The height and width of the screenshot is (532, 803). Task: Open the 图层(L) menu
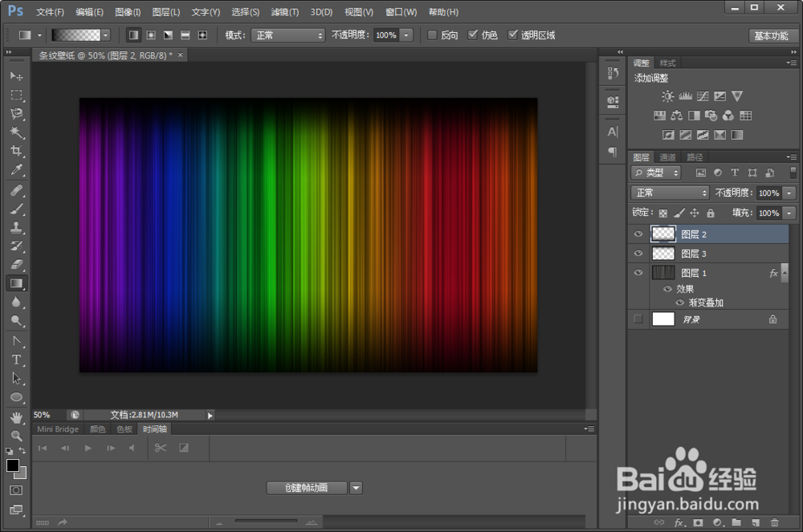(x=166, y=12)
